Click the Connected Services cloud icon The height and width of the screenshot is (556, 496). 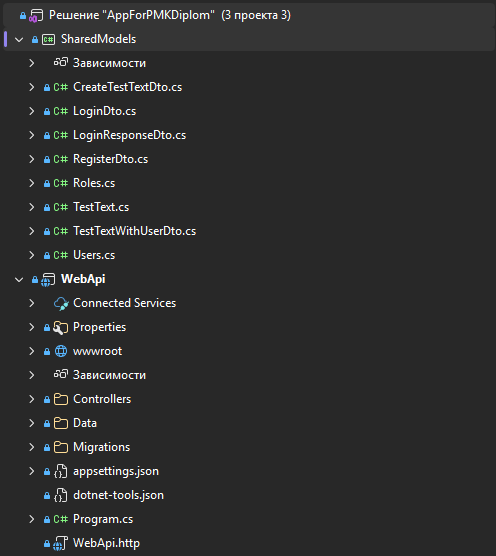(61, 304)
